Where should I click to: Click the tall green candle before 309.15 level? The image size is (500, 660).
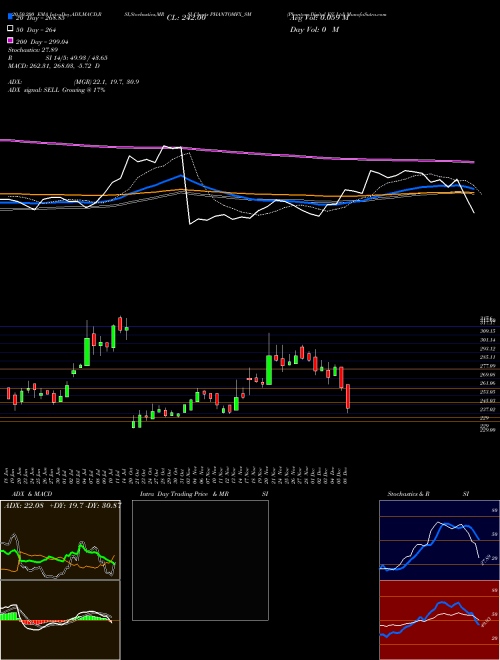(x=87, y=352)
